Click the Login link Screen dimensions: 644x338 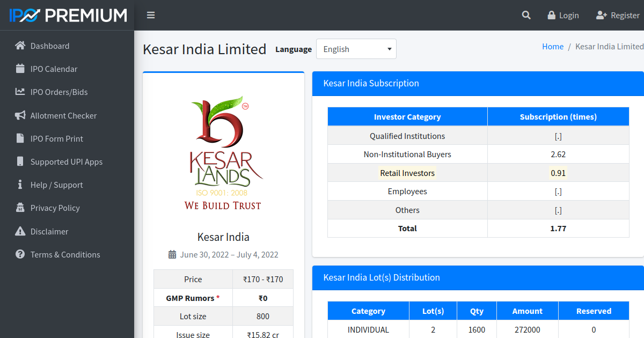coord(563,15)
